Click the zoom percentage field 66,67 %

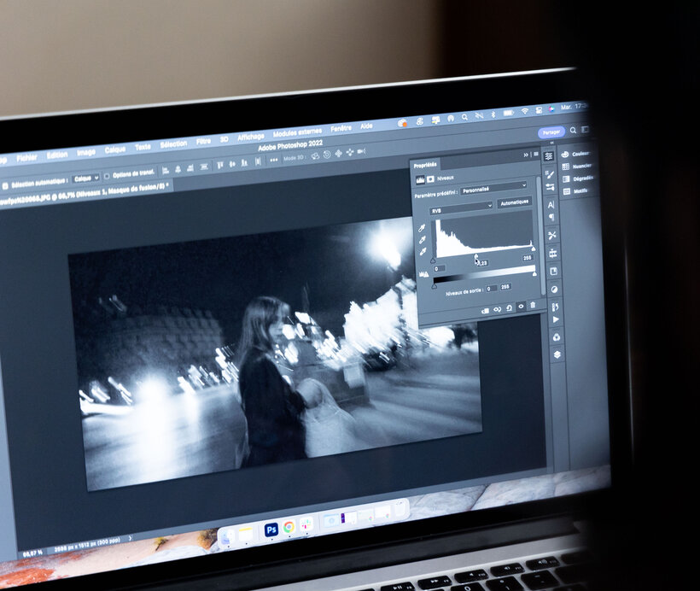click(32, 553)
